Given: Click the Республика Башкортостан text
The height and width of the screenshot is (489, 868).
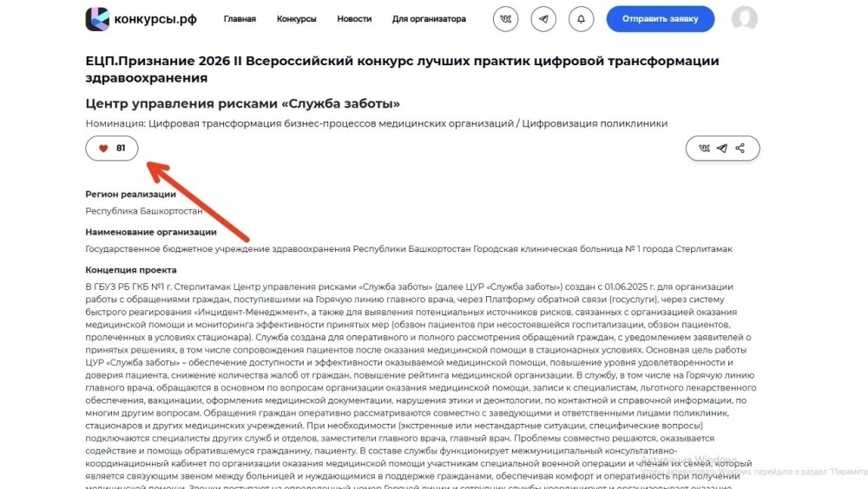Looking at the screenshot, I should pos(144,211).
